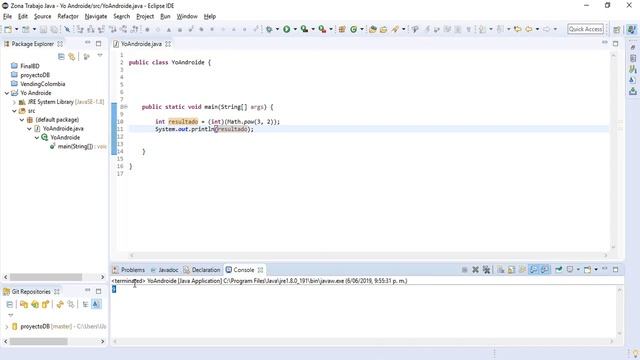This screenshot has width=640, height=360.
Task: Click Clone a Git Repository icon
Action: [35, 304]
